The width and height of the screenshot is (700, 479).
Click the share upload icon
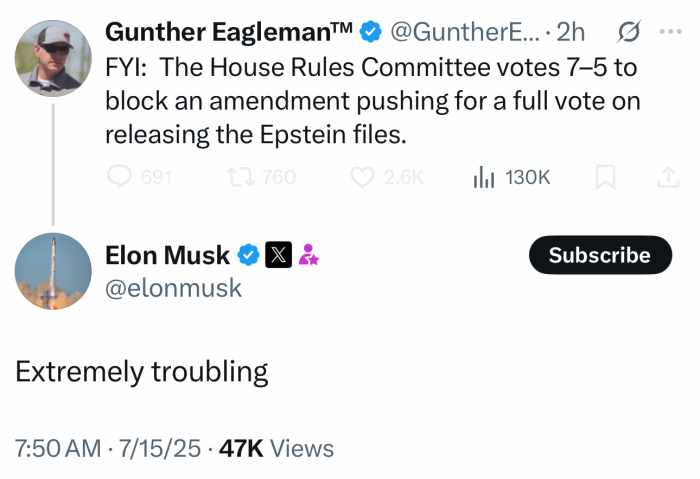pyautogui.click(x=668, y=177)
